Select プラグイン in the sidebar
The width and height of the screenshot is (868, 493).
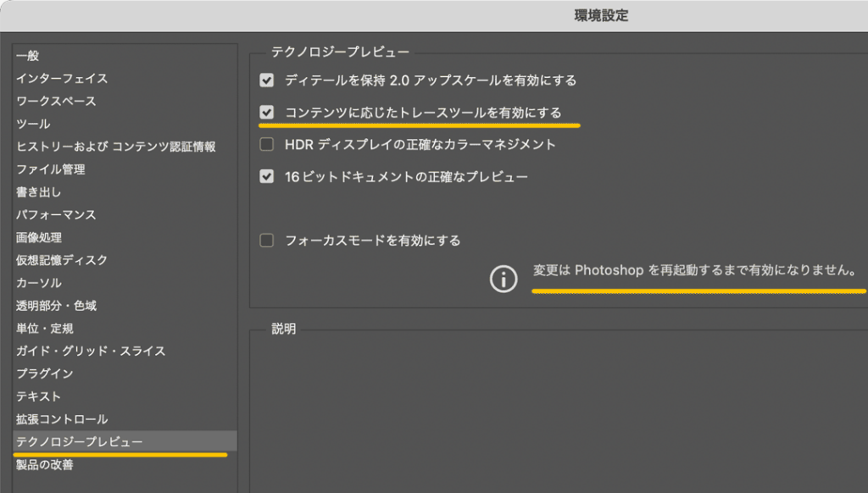(44, 374)
